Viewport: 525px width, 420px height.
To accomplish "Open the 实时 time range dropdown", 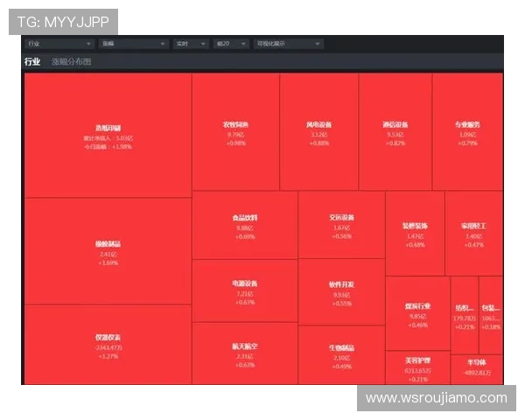I will pyautogui.click(x=190, y=43).
